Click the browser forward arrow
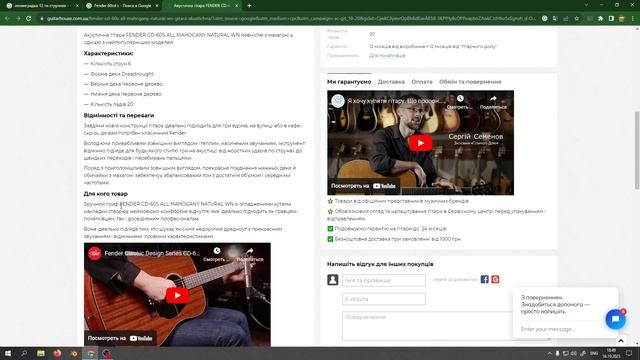Screen dimensions: 640x360 [18, 18]
